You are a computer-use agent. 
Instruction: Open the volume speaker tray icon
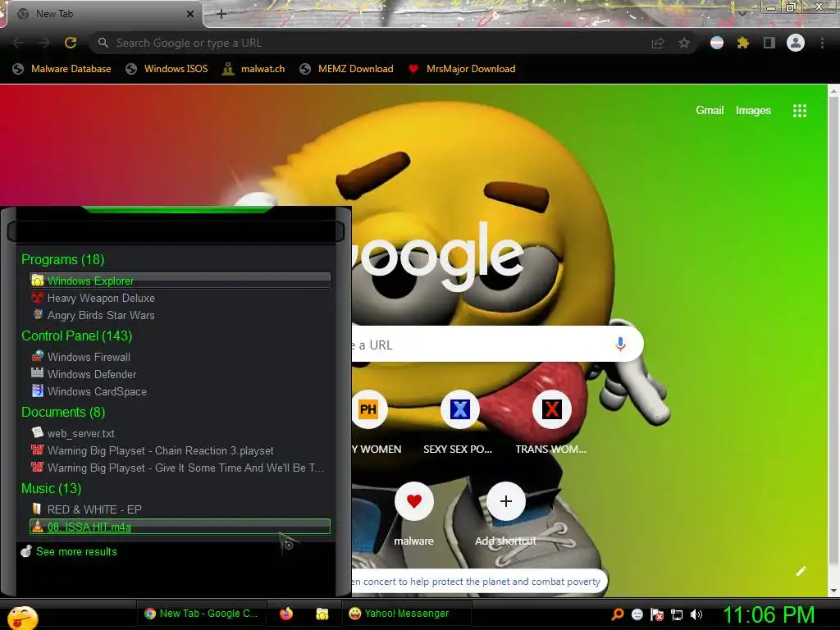point(696,614)
